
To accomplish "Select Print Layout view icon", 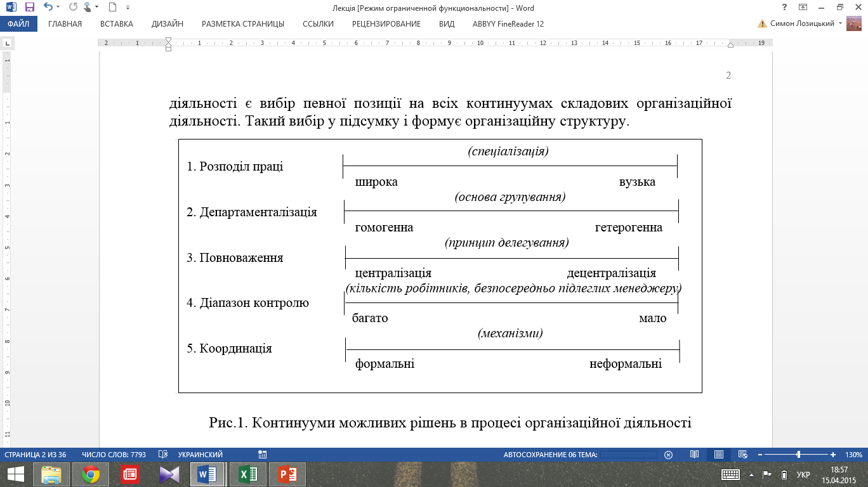I will point(719,455).
